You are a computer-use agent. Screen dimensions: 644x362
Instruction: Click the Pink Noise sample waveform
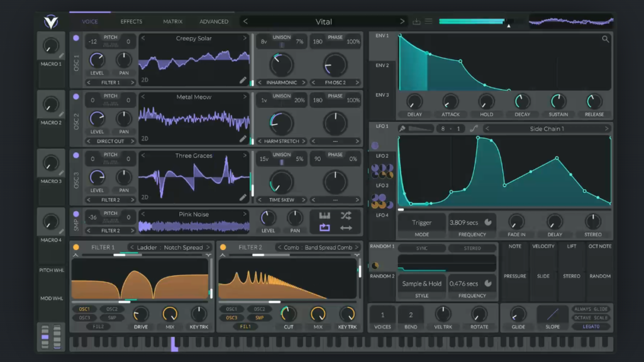(194, 226)
